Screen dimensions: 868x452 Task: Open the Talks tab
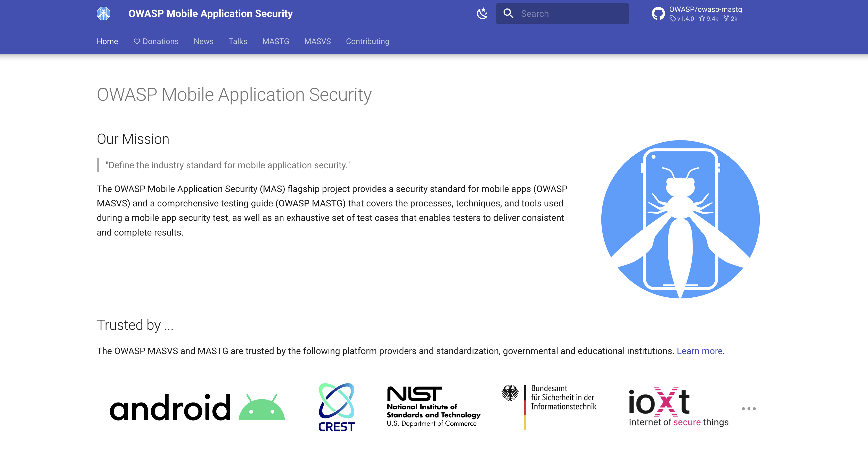(x=238, y=41)
